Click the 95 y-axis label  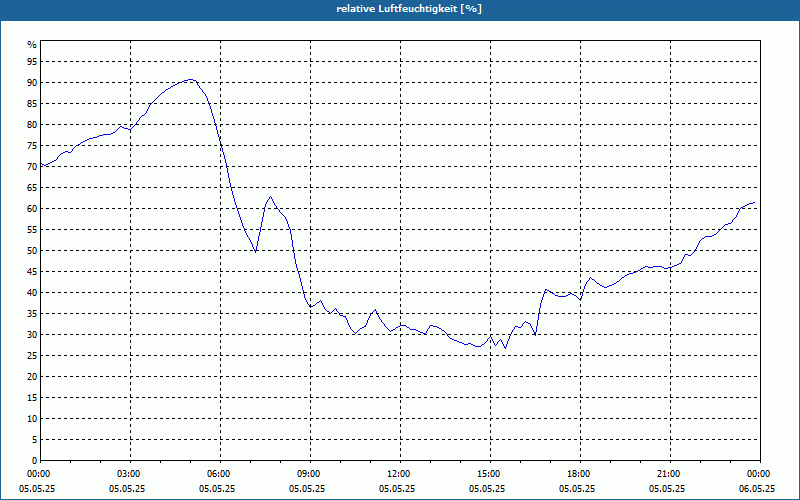click(x=32, y=62)
